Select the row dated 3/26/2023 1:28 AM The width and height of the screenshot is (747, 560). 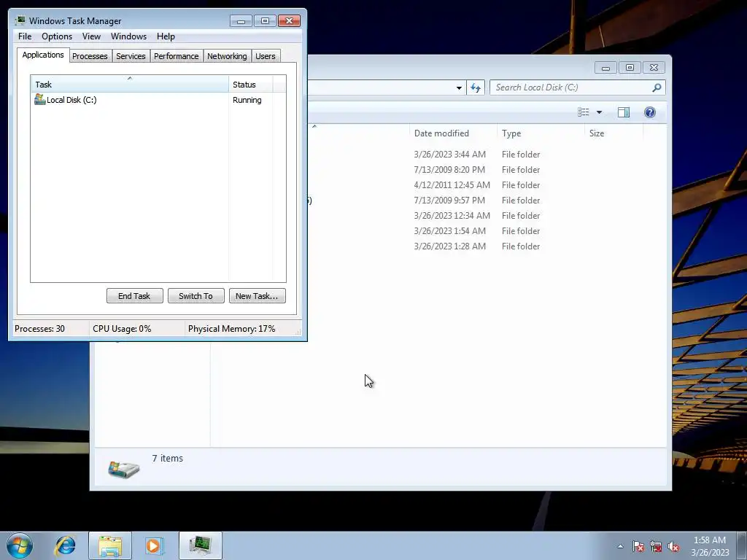point(476,246)
